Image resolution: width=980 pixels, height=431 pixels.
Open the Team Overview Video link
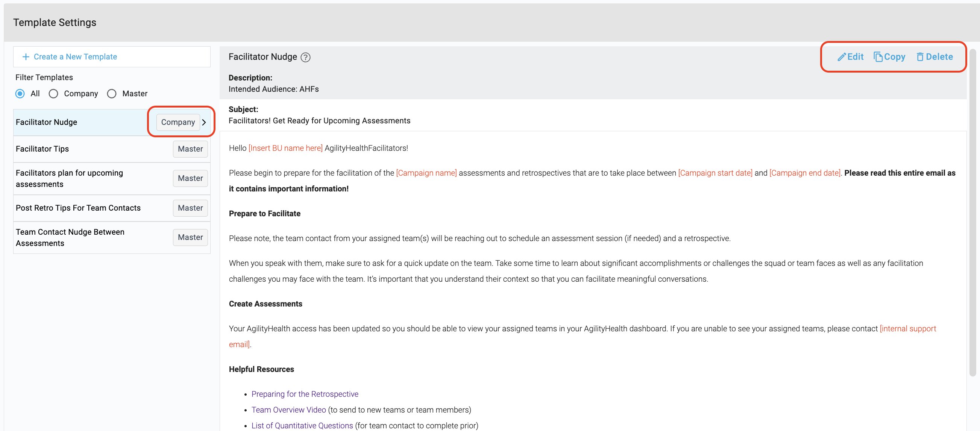point(288,410)
